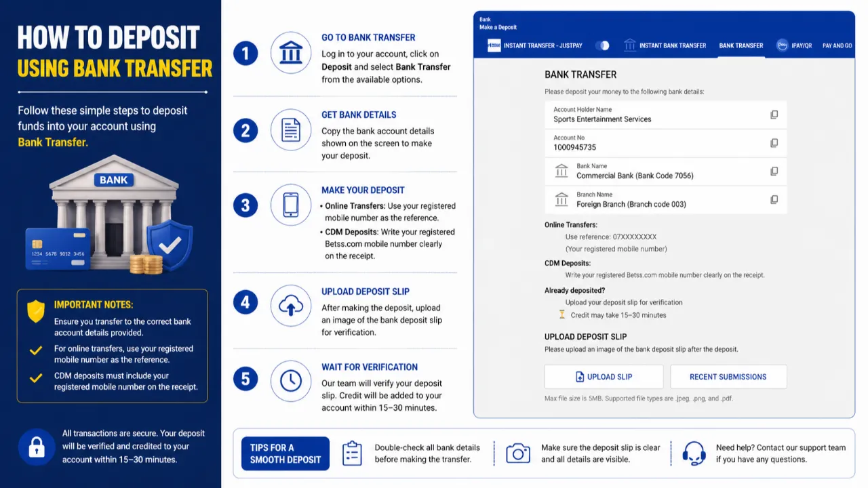Image resolution: width=868 pixels, height=488 pixels.
Task: Click the Instant Bank Transfer bank icon
Action: tap(630, 45)
